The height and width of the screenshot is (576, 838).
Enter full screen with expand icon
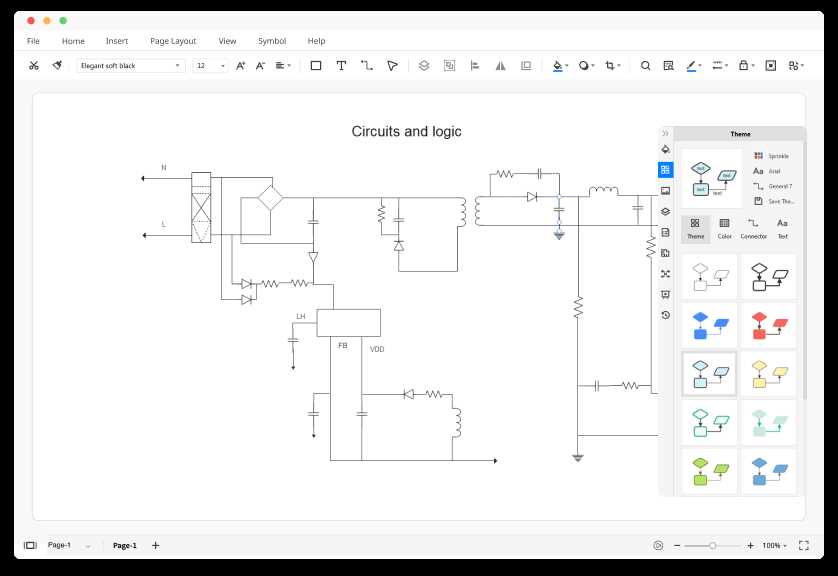804,546
